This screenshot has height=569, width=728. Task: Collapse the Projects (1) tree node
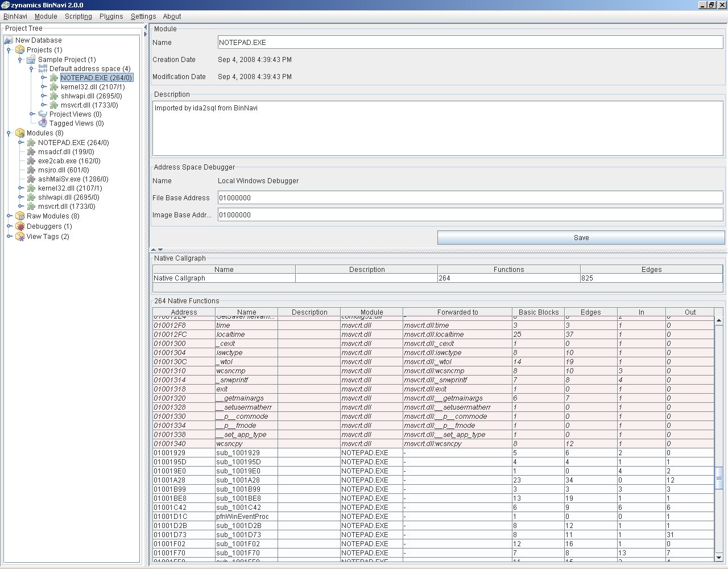coord(9,50)
